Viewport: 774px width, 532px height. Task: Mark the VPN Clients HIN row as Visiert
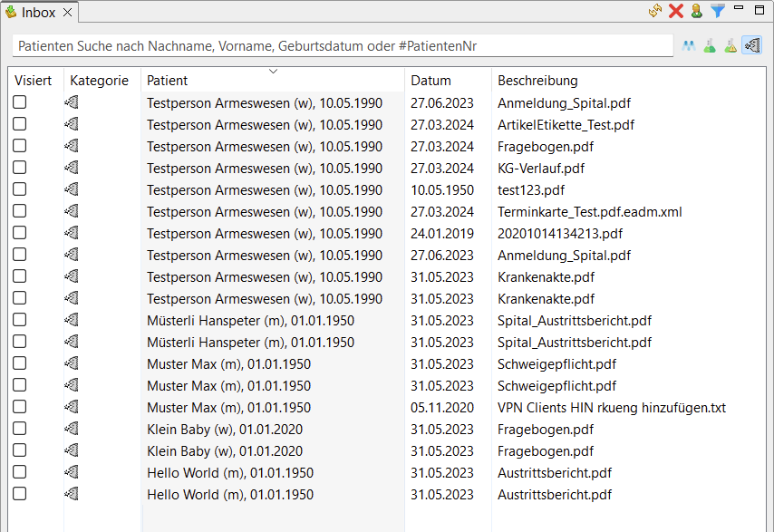(19, 407)
